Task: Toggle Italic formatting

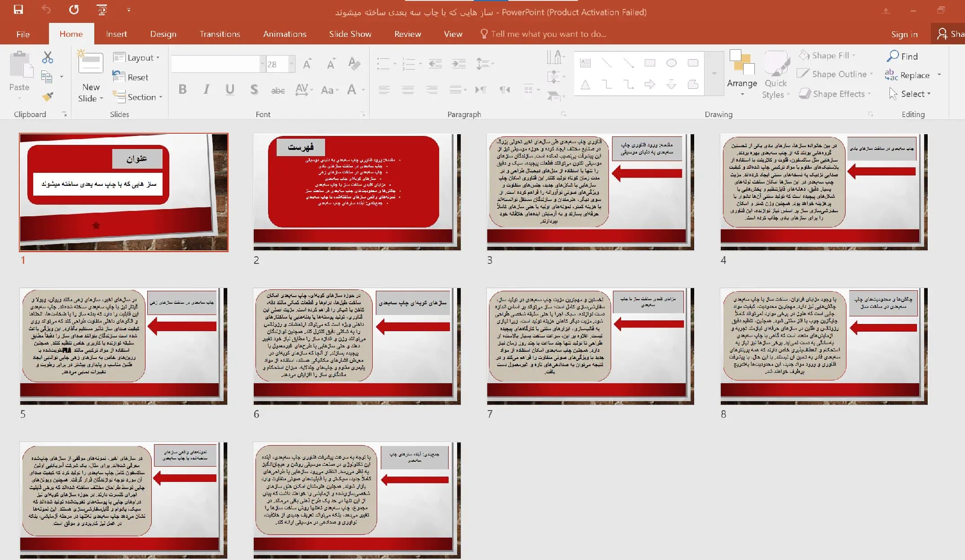Action: 206,89
